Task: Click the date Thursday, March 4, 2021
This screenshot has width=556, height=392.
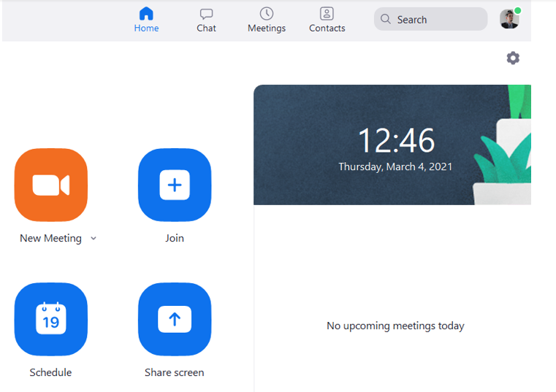Action: point(395,166)
